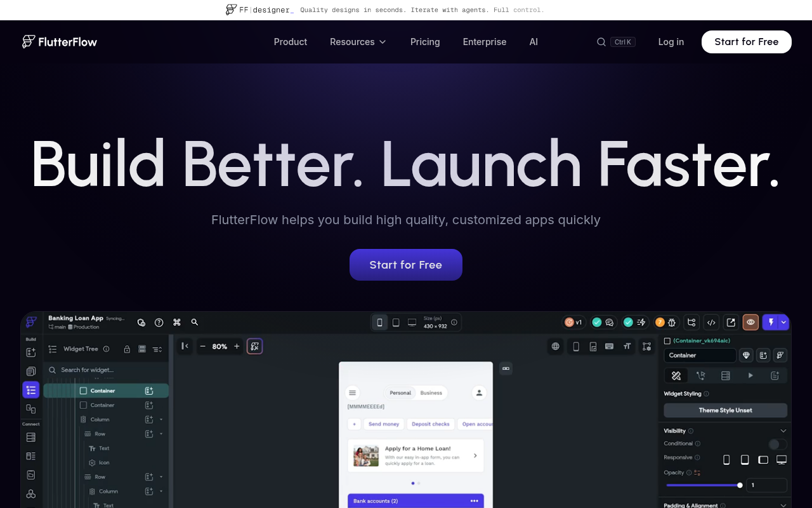Collapse the first Column tree arrow
Viewport: 812px width, 508px height.
click(161, 420)
